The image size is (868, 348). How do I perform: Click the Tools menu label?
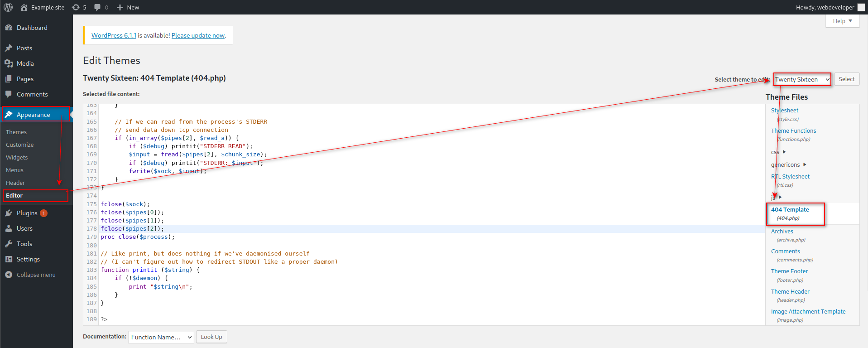tap(24, 244)
